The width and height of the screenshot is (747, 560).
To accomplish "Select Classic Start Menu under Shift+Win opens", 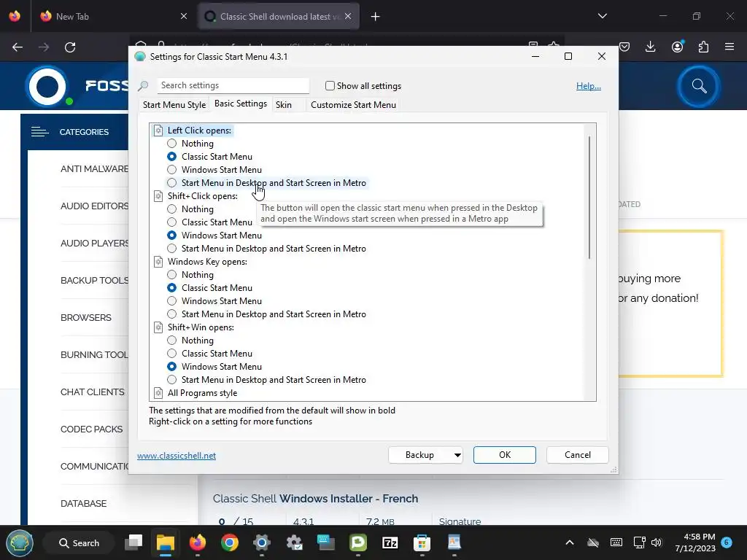I will [172, 354].
